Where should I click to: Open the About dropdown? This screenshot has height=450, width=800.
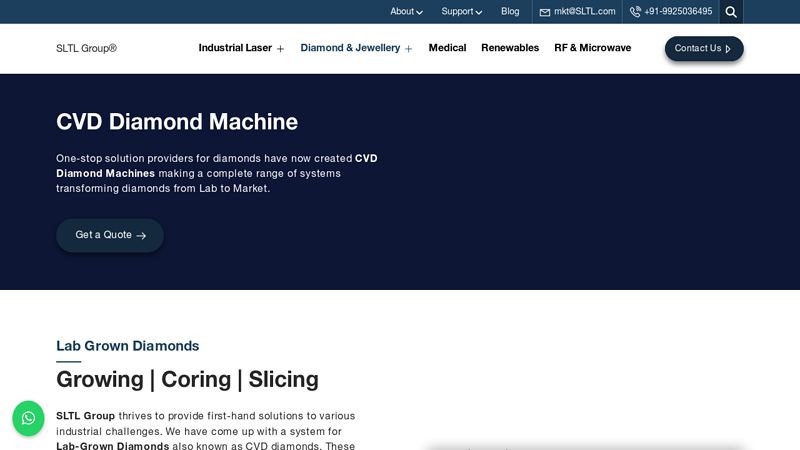tap(406, 12)
